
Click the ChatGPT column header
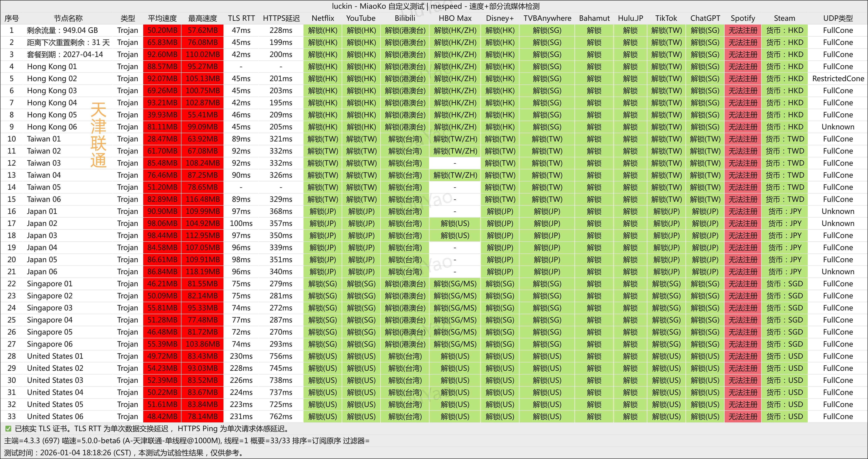(x=705, y=18)
